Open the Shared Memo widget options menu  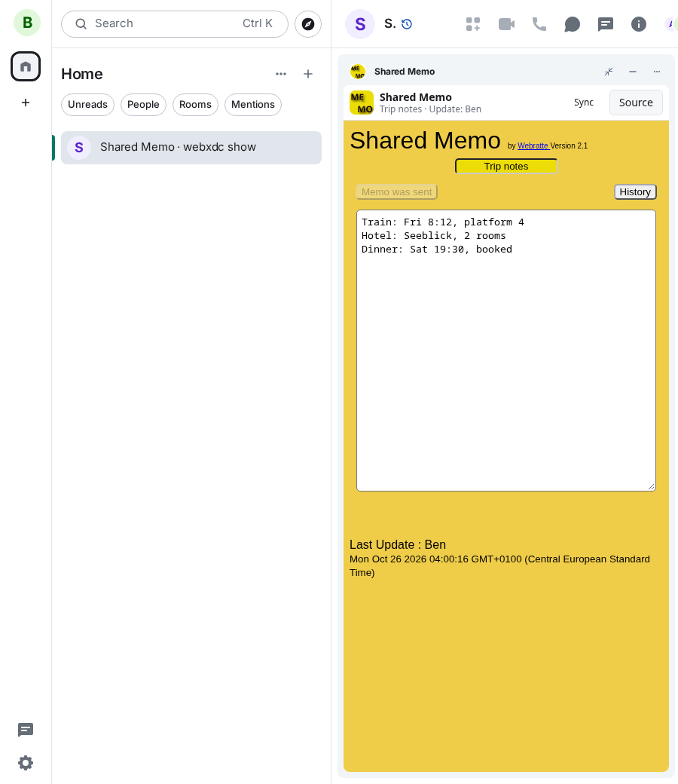tap(656, 72)
